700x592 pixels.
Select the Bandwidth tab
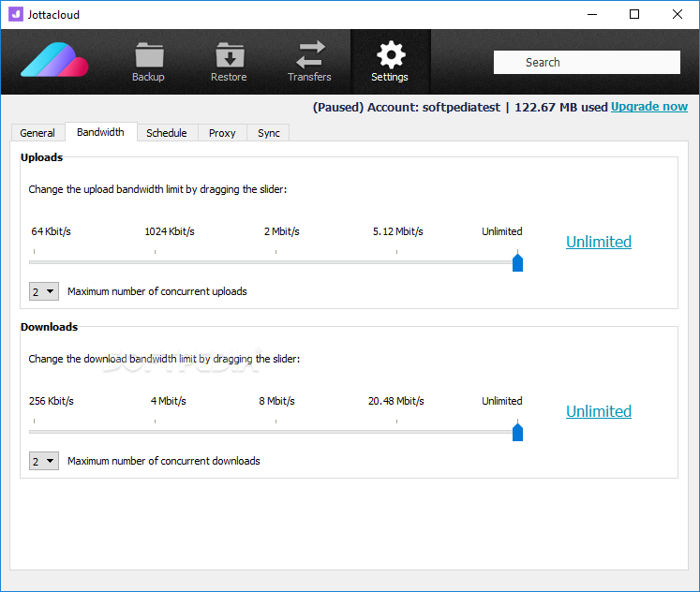(101, 132)
